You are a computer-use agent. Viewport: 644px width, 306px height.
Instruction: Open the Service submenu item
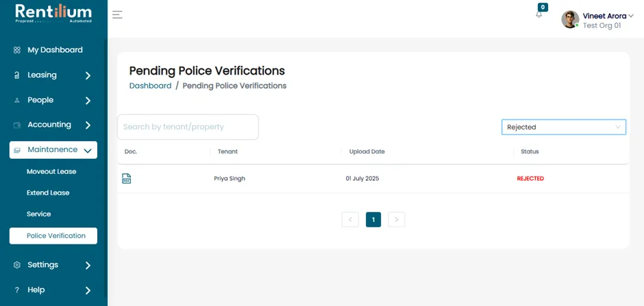coord(38,214)
